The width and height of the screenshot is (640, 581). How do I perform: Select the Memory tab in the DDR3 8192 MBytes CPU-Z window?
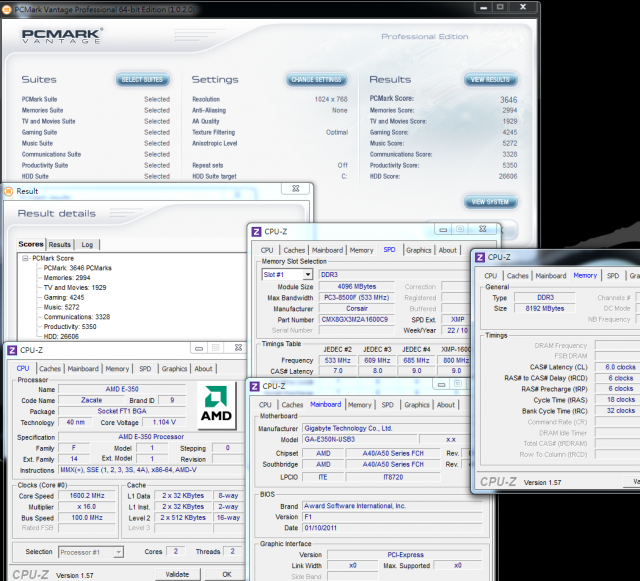[x=585, y=275]
